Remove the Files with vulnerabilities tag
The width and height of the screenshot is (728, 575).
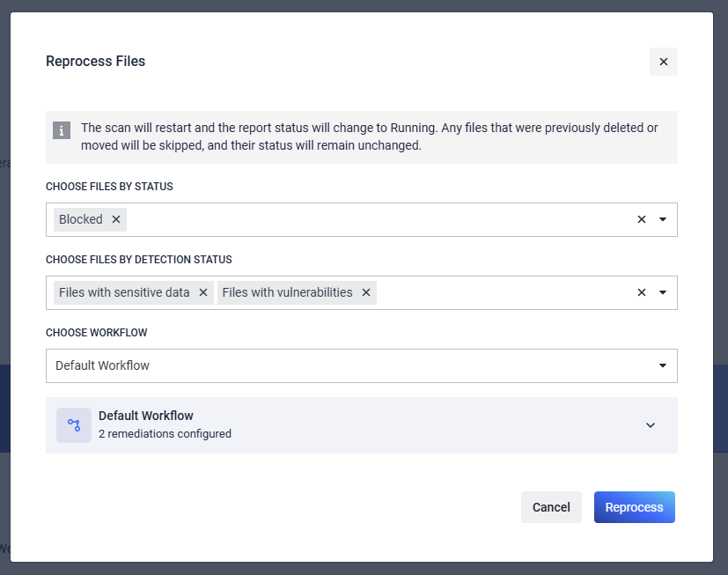click(x=366, y=292)
